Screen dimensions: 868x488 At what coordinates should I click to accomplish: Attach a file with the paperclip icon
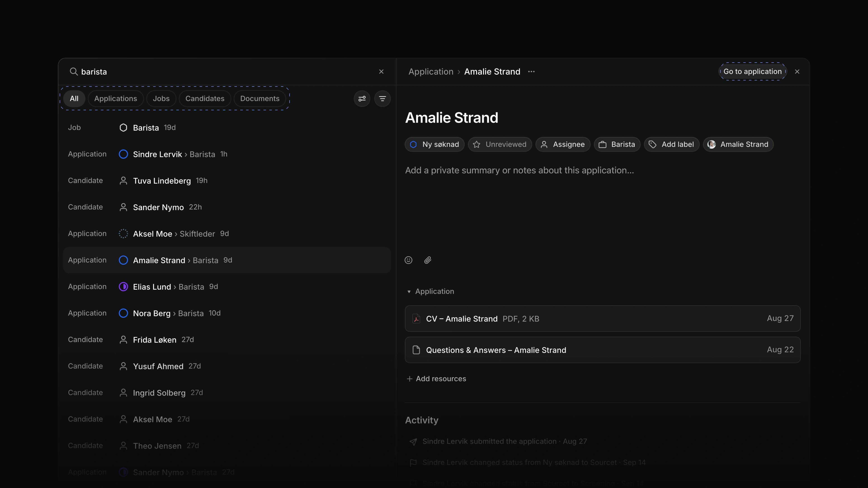click(x=428, y=260)
